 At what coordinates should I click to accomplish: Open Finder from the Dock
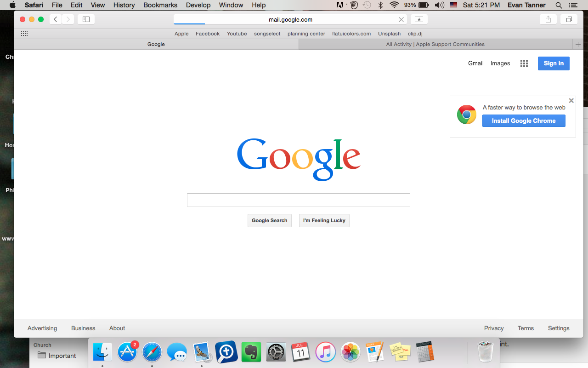click(x=102, y=352)
